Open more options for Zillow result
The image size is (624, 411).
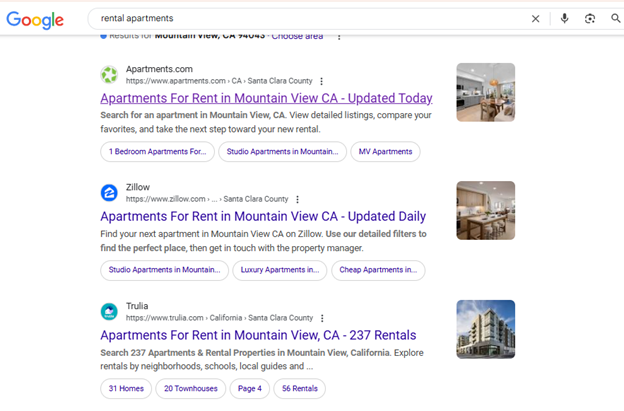(297, 199)
